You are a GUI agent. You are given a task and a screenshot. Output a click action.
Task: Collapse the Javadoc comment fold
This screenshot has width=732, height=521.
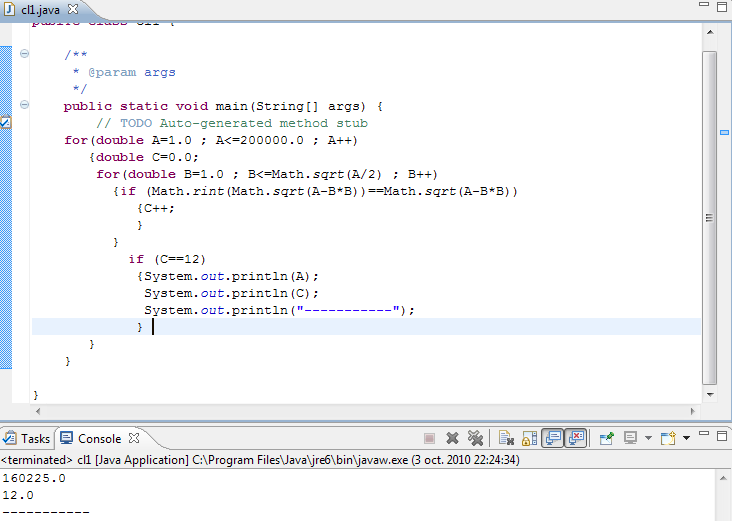pos(25,54)
